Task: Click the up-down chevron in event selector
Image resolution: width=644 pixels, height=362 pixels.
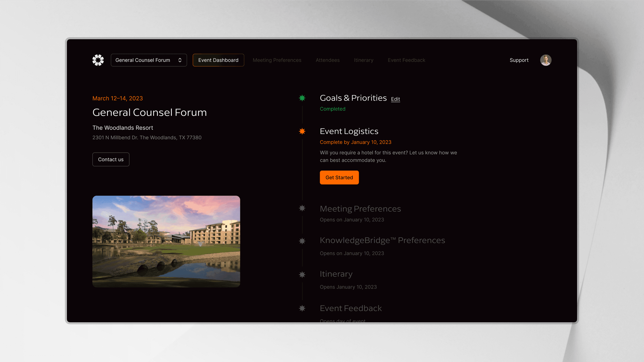Action: click(x=180, y=60)
